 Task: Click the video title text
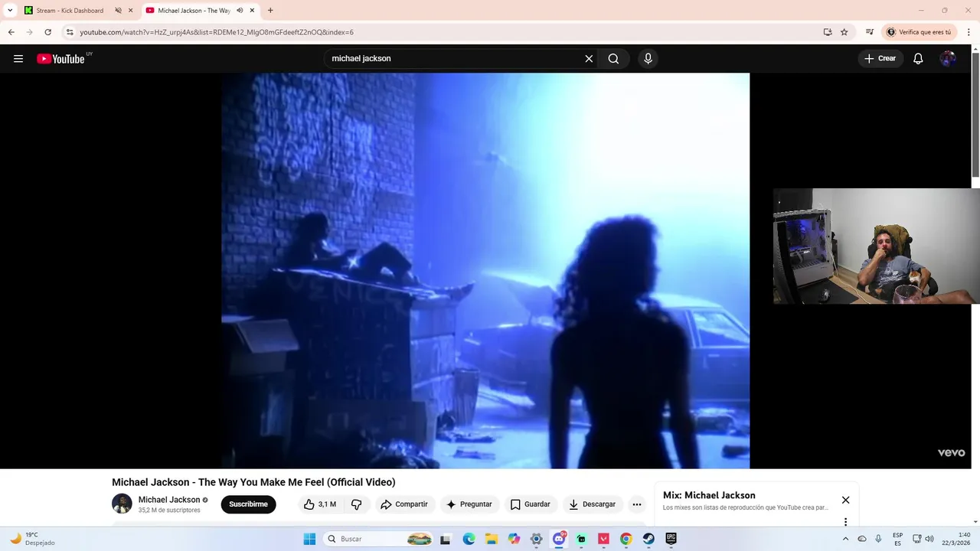point(253,482)
